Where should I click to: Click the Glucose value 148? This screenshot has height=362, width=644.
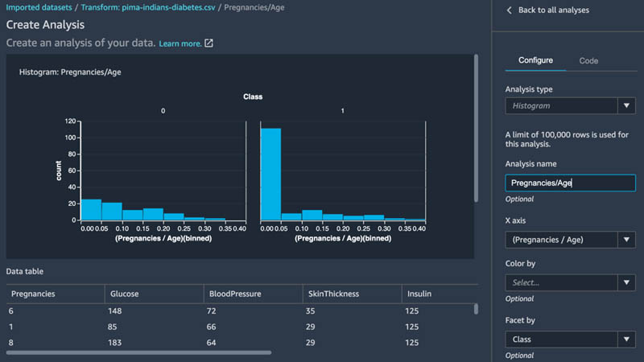coord(114,311)
